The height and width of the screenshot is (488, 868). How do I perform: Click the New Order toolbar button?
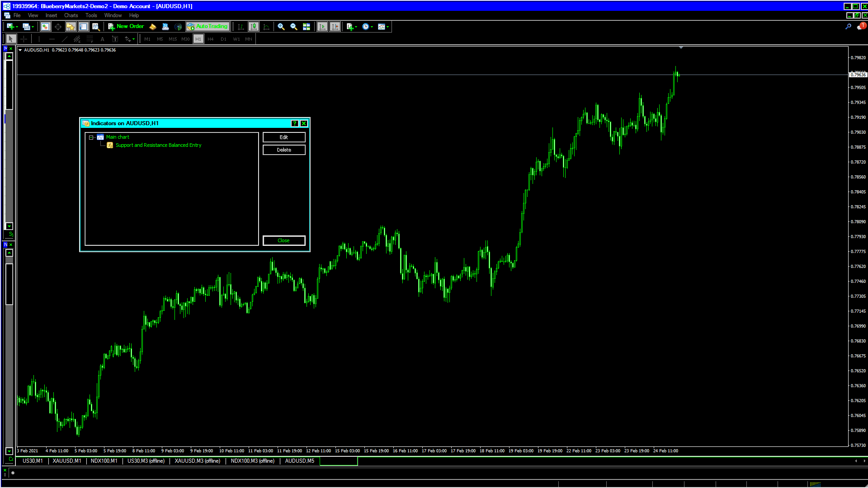[126, 27]
